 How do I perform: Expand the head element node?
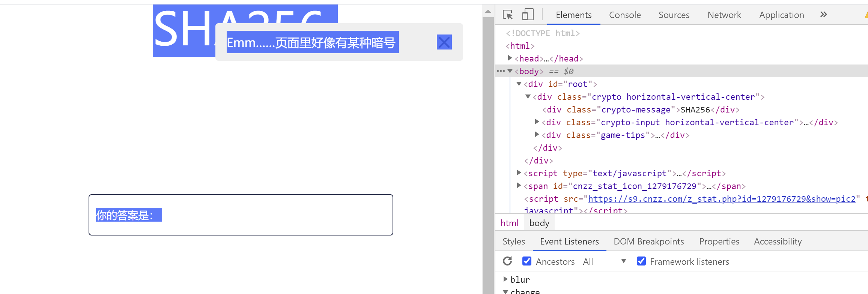pyautogui.click(x=510, y=58)
